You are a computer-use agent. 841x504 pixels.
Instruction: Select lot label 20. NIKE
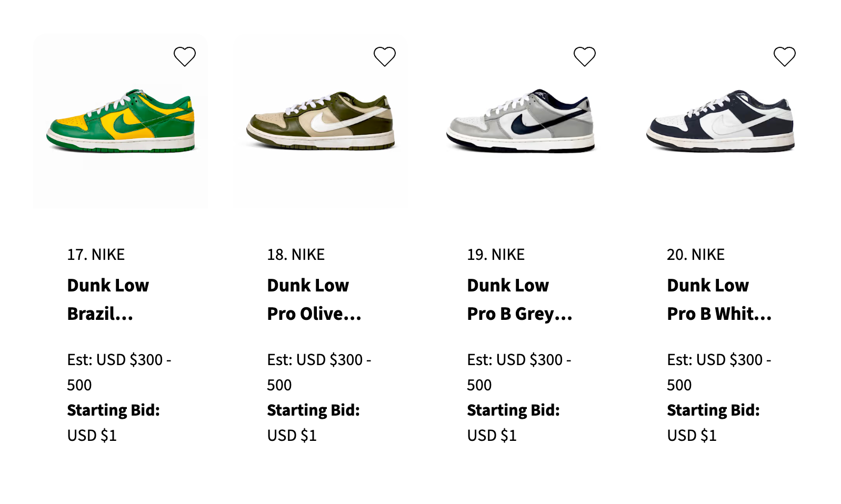pos(696,255)
